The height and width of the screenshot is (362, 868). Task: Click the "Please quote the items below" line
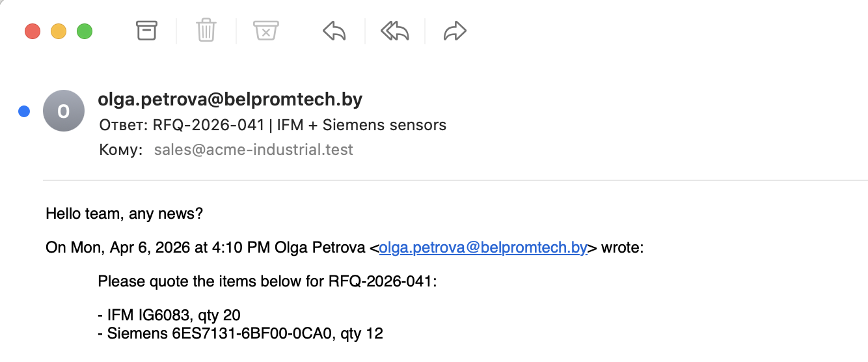pyautogui.click(x=267, y=282)
